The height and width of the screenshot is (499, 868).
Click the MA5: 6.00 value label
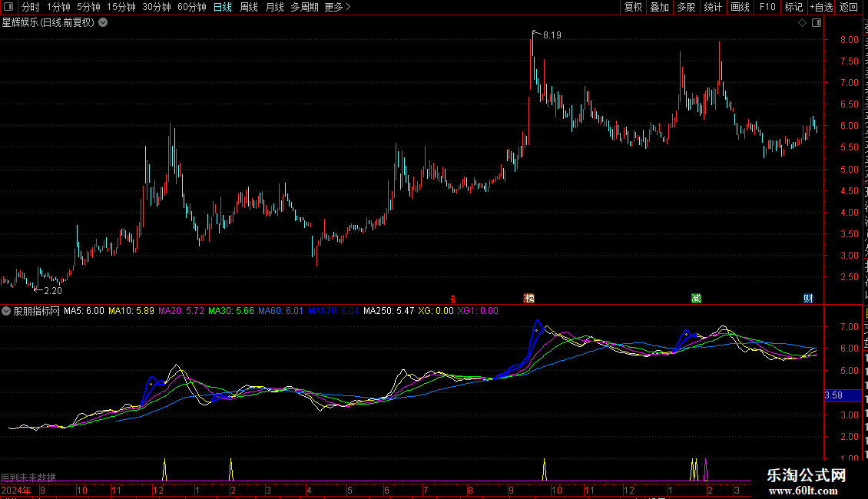[84, 311]
